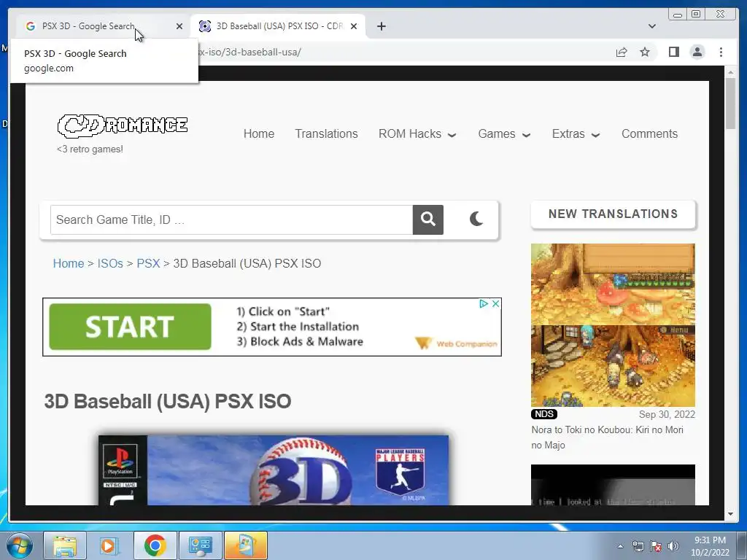Image resolution: width=747 pixels, height=560 pixels.
Task: Follow the ISOs breadcrumb link
Action: pos(110,263)
